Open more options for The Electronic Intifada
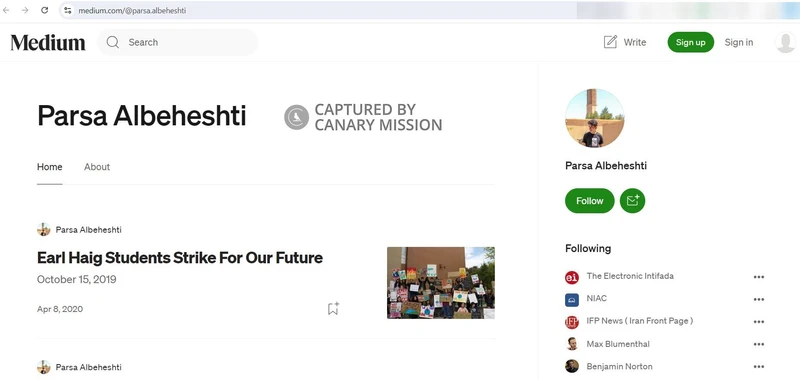 (759, 277)
